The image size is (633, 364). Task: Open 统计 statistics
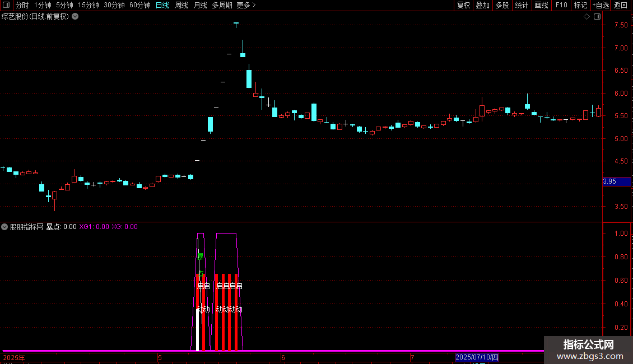point(522,5)
